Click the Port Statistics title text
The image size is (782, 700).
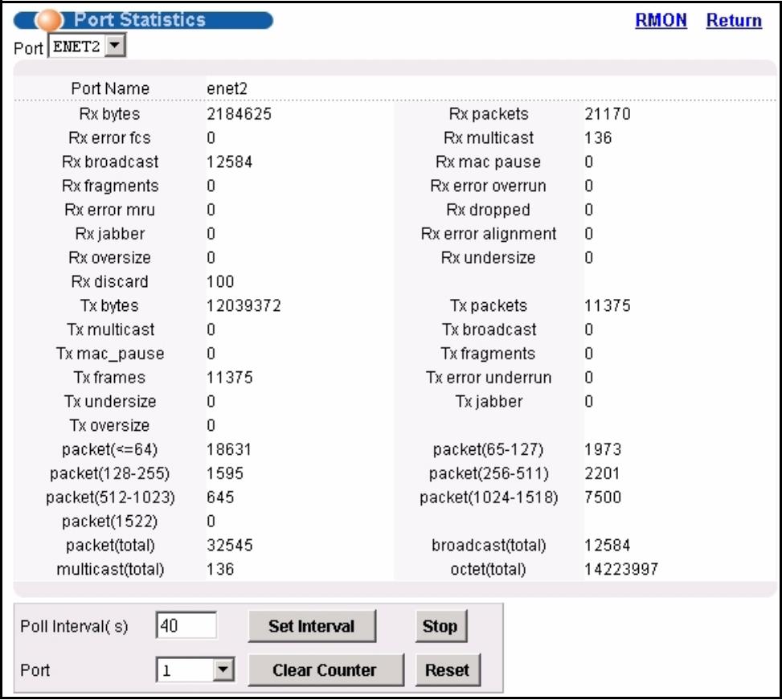tap(140, 20)
